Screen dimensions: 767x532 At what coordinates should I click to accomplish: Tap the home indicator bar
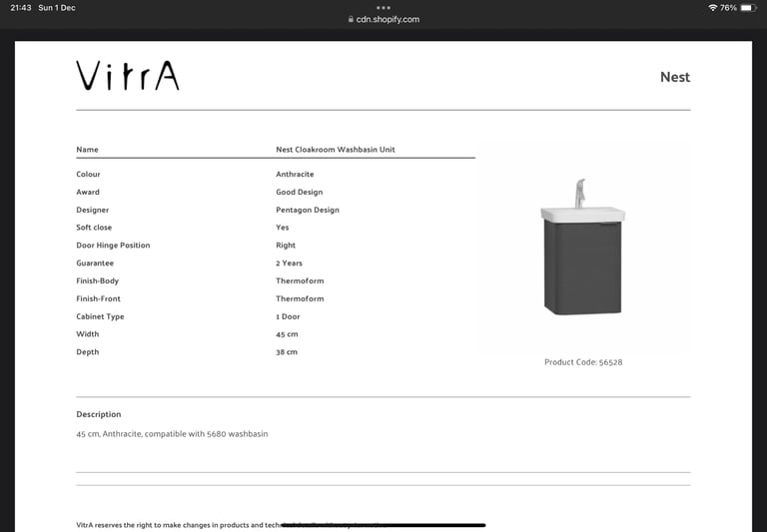click(x=383, y=525)
